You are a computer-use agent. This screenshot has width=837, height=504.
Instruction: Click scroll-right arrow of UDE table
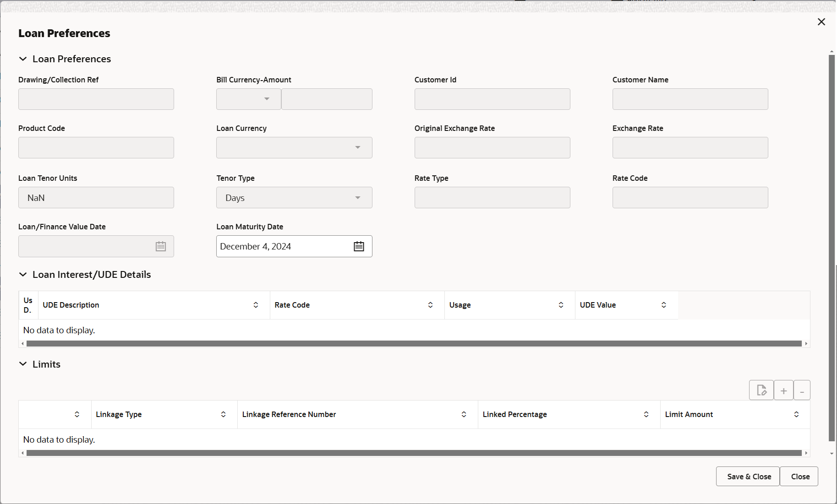[806, 343]
